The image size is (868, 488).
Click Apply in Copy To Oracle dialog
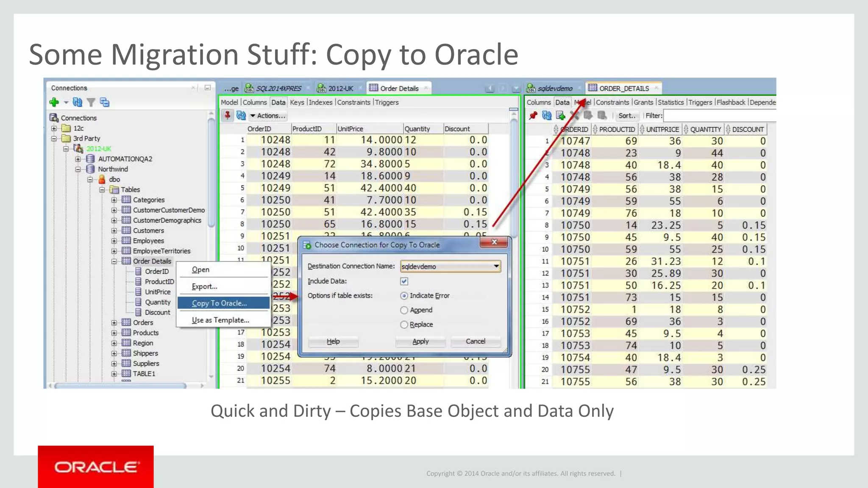coord(420,341)
